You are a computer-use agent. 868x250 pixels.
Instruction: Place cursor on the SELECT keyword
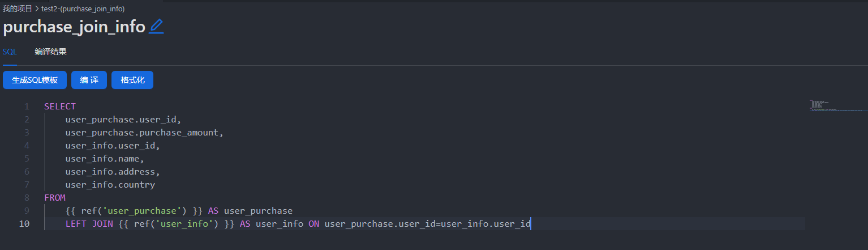(60, 106)
